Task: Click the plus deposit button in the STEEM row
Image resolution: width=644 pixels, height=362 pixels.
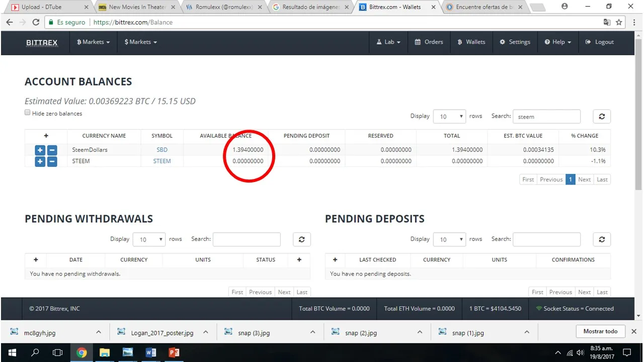Action: click(40, 161)
